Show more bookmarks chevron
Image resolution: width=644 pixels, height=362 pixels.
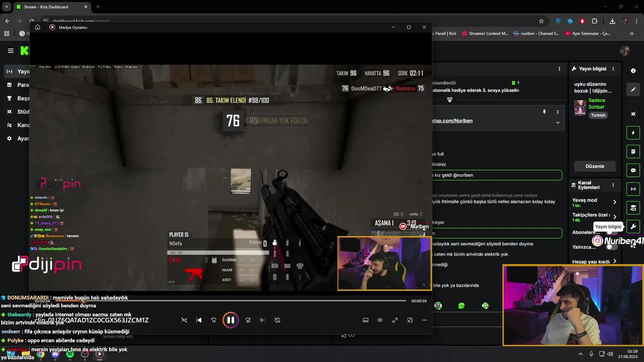pyautogui.click(x=632, y=34)
